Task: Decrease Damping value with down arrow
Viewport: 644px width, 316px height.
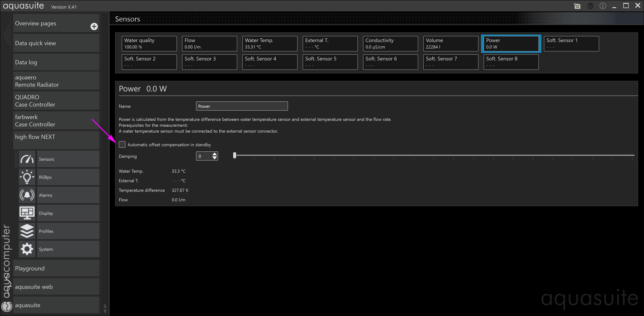Action: coord(215,158)
